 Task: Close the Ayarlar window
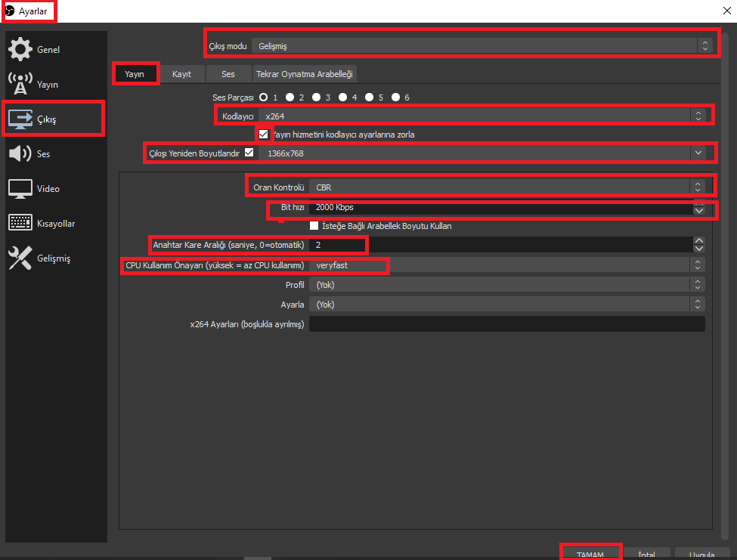pyautogui.click(x=726, y=11)
